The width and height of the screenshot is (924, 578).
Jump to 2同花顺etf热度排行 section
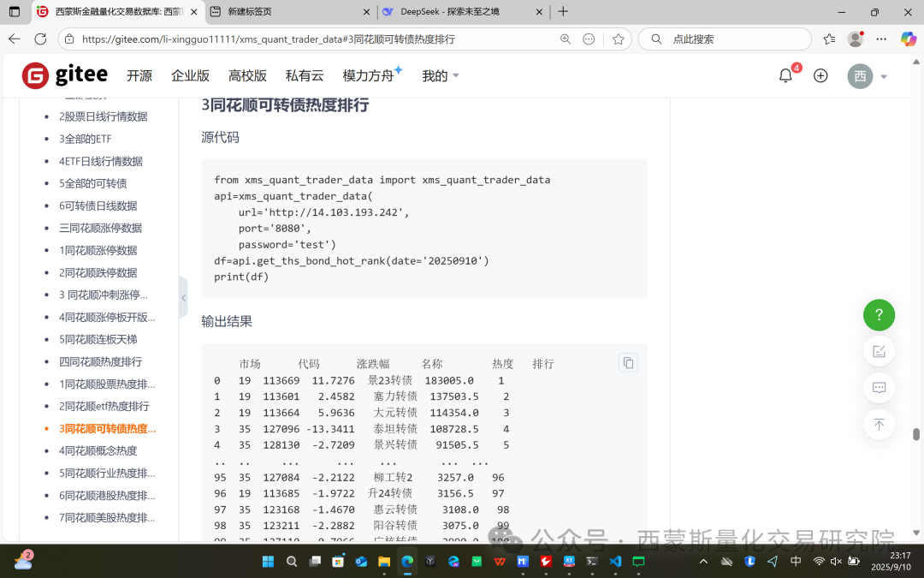(104, 407)
